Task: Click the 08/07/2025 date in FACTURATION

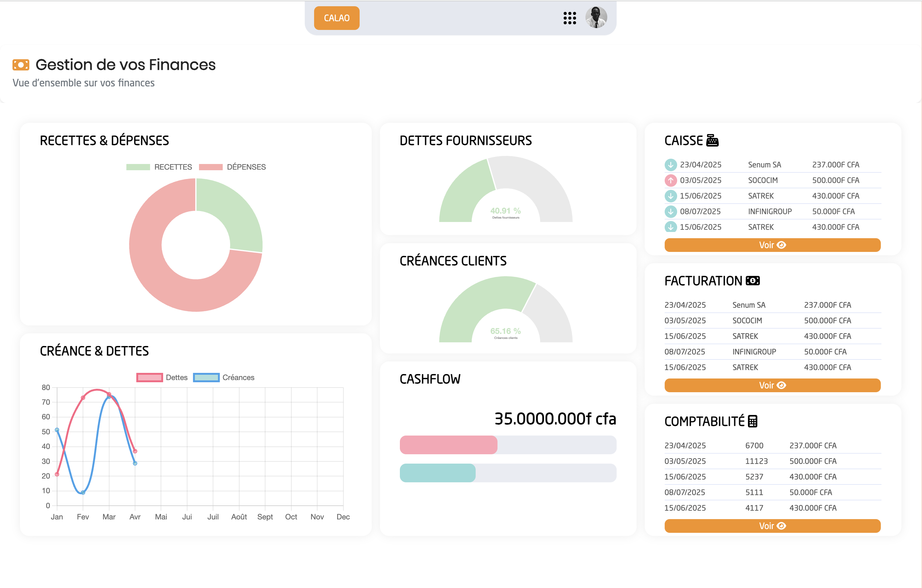Action: [x=685, y=351]
